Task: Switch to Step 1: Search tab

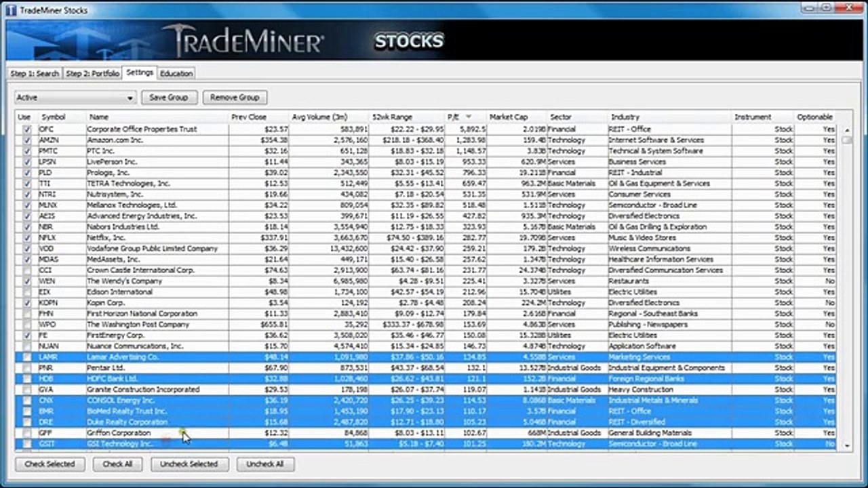Action: pyautogui.click(x=35, y=73)
